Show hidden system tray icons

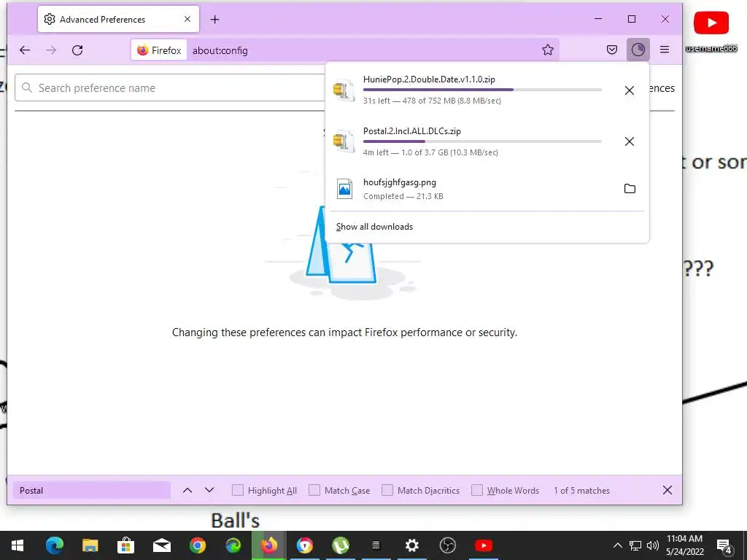(617, 545)
